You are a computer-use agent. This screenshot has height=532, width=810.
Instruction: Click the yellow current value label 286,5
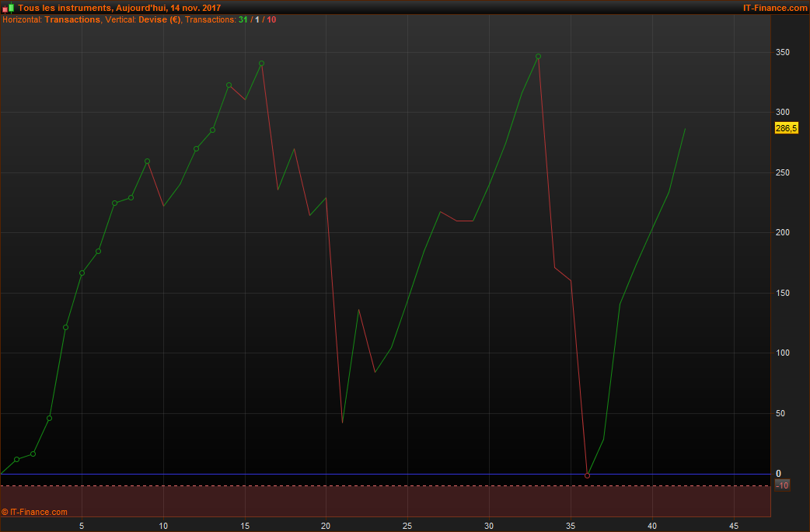(786, 128)
